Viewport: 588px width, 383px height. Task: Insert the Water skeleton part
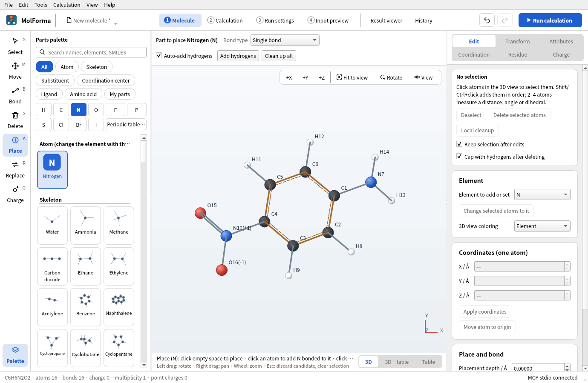(x=52, y=226)
